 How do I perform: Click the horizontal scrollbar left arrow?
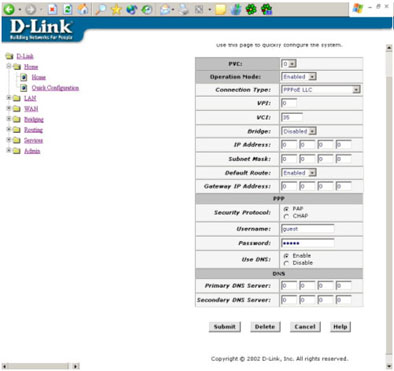pos(5,366)
